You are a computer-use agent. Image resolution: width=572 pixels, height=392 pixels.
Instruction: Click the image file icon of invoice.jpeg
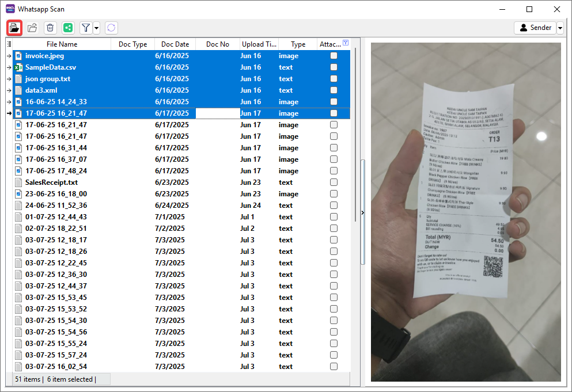point(18,56)
